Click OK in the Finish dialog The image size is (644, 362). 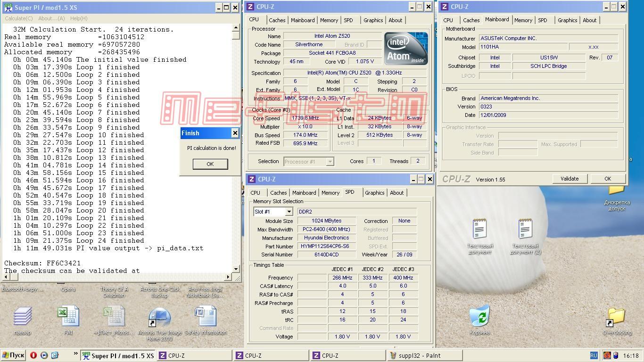pyautogui.click(x=210, y=164)
